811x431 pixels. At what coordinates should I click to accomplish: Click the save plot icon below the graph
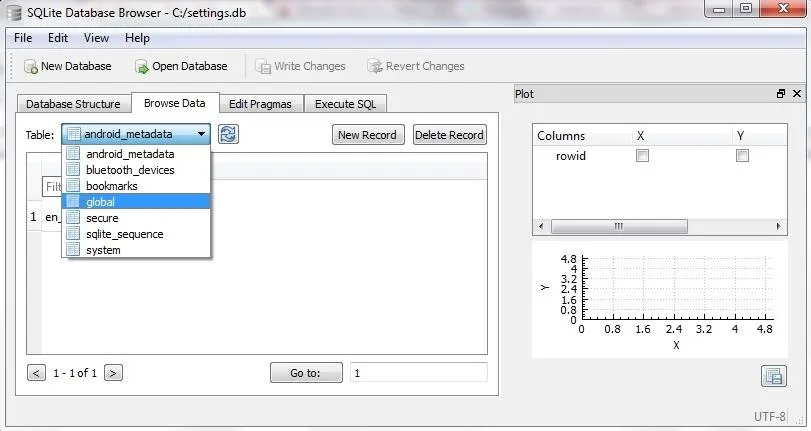[774, 376]
